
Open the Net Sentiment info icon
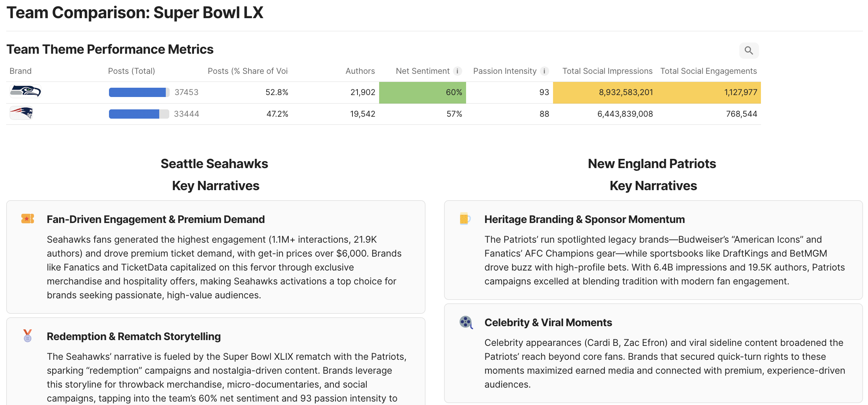coord(457,71)
